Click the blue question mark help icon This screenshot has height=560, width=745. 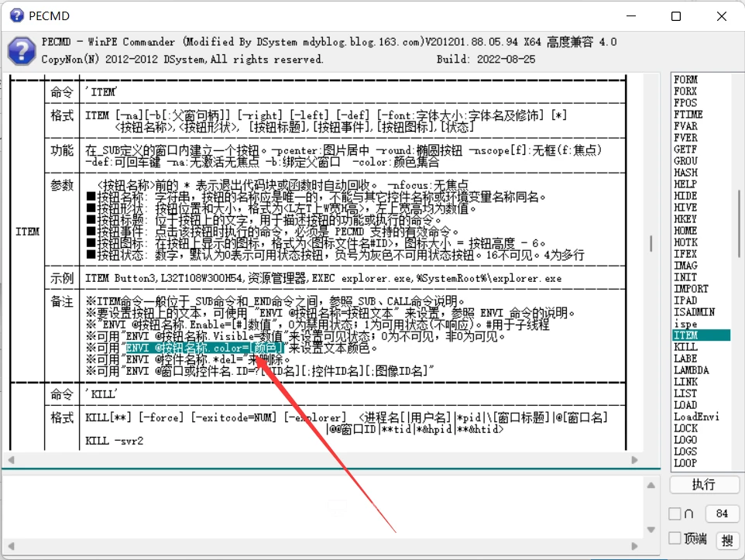point(22,51)
